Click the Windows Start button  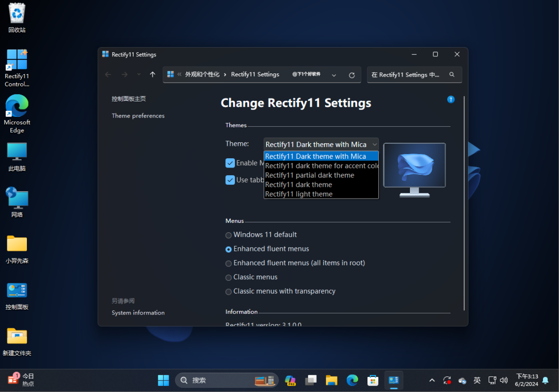[x=164, y=381]
